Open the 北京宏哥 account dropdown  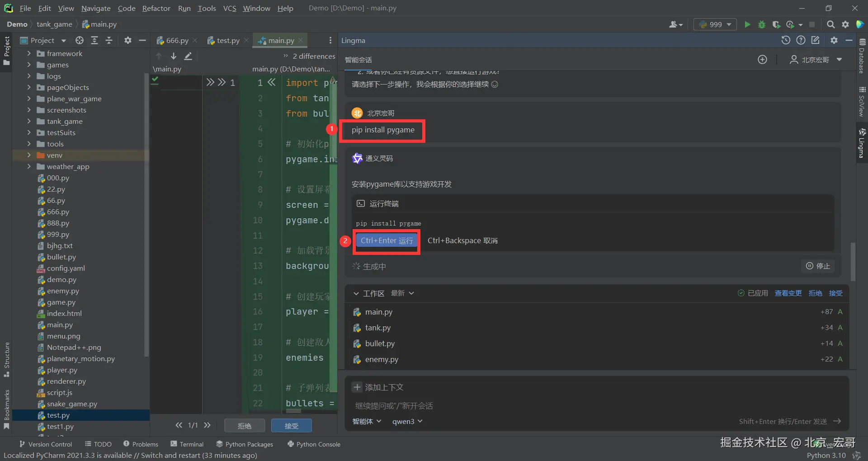pyautogui.click(x=816, y=60)
